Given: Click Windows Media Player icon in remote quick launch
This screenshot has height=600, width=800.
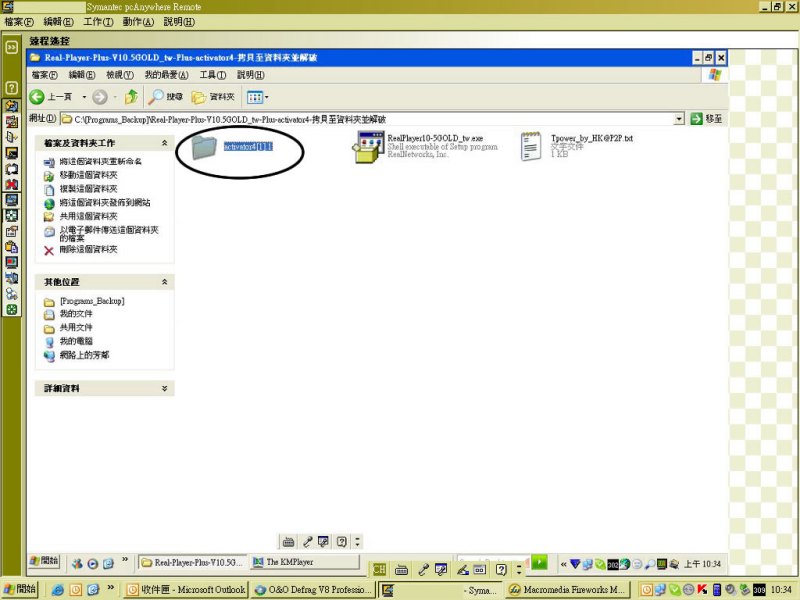Looking at the screenshot, I should tap(93, 563).
